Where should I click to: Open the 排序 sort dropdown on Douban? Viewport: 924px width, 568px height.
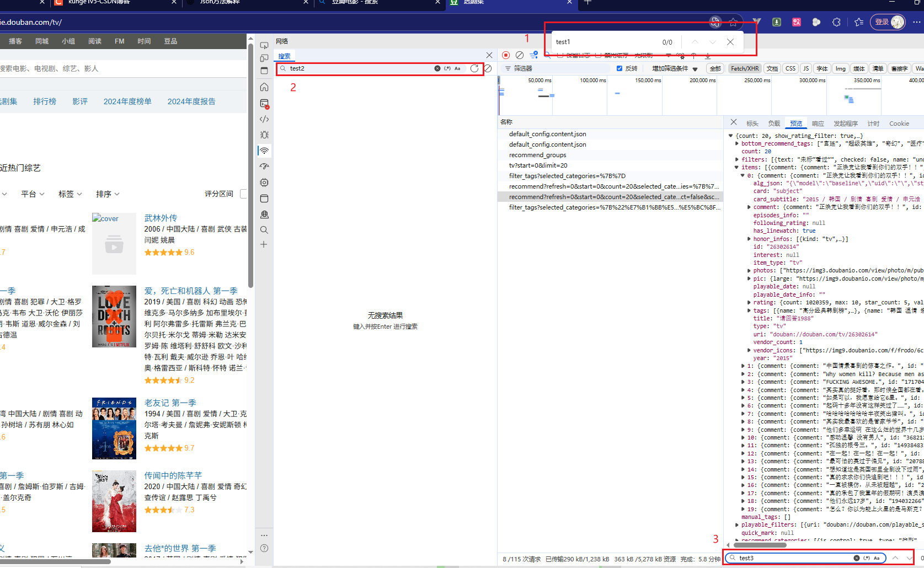point(108,194)
